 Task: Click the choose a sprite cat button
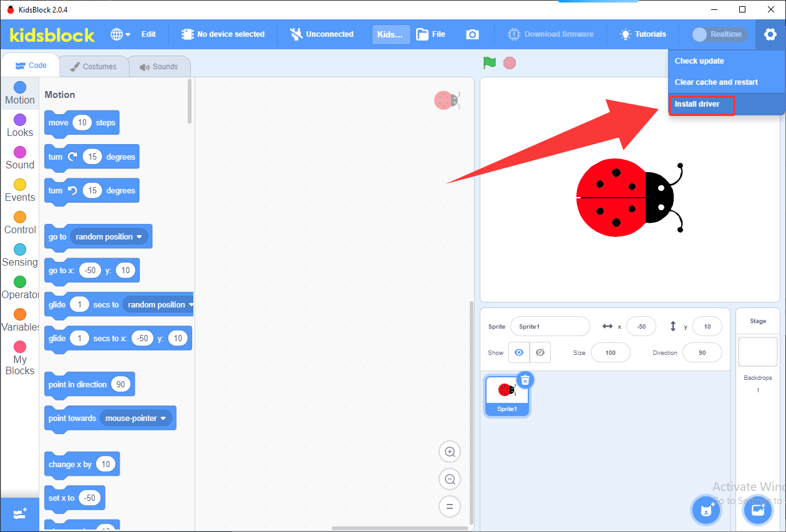(x=706, y=511)
